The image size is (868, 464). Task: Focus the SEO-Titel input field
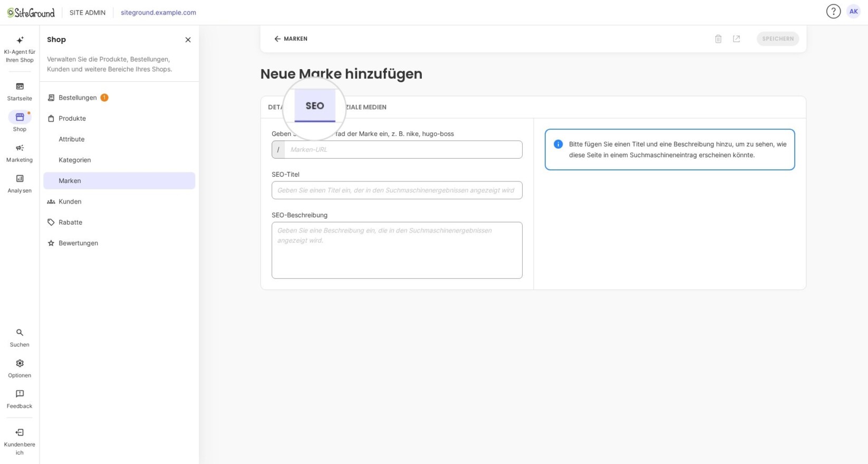point(397,190)
